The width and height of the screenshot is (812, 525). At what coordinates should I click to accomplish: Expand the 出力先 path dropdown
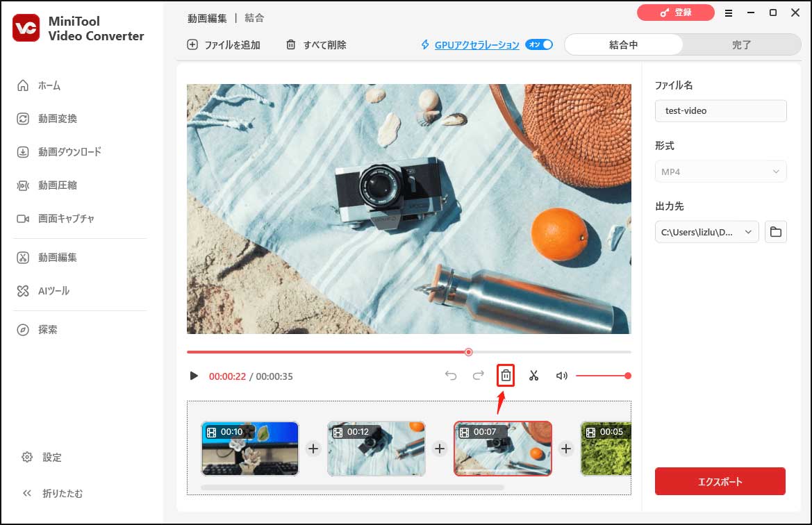click(x=706, y=232)
